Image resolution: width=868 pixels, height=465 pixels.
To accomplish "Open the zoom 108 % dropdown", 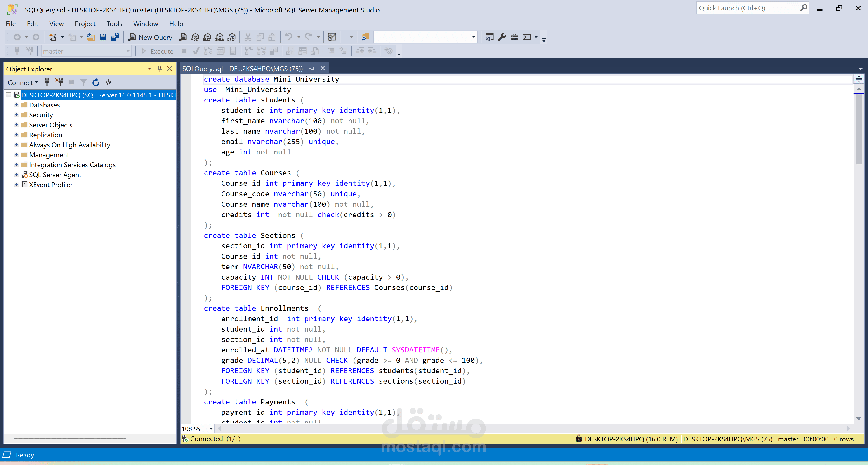I will pos(211,429).
